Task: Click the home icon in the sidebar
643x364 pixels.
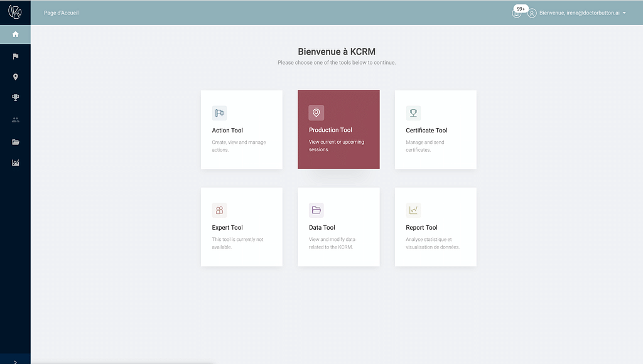Action: pos(15,35)
